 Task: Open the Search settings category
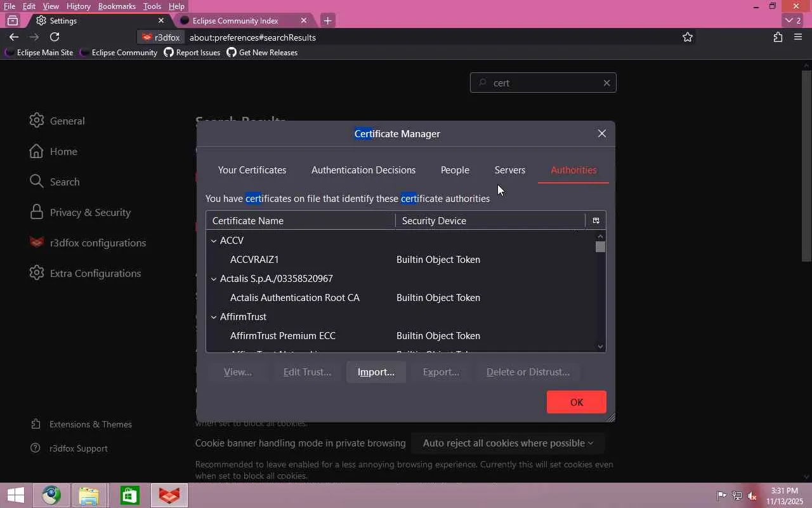click(x=55, y=182)
